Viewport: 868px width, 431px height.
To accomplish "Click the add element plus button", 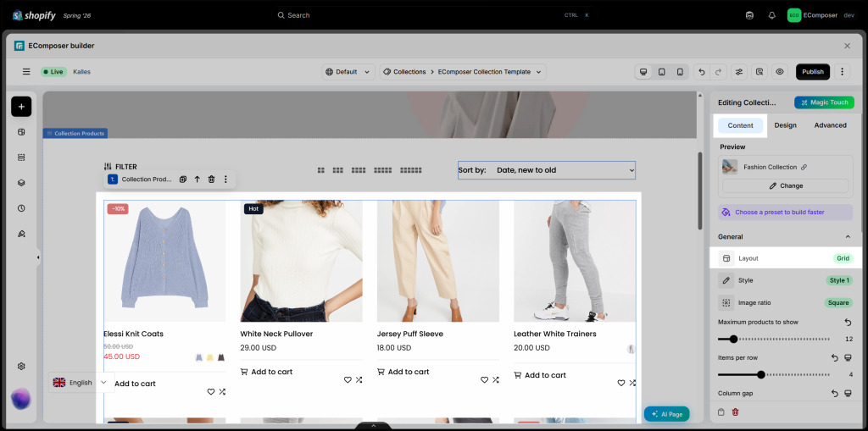I will coord(21,106).
